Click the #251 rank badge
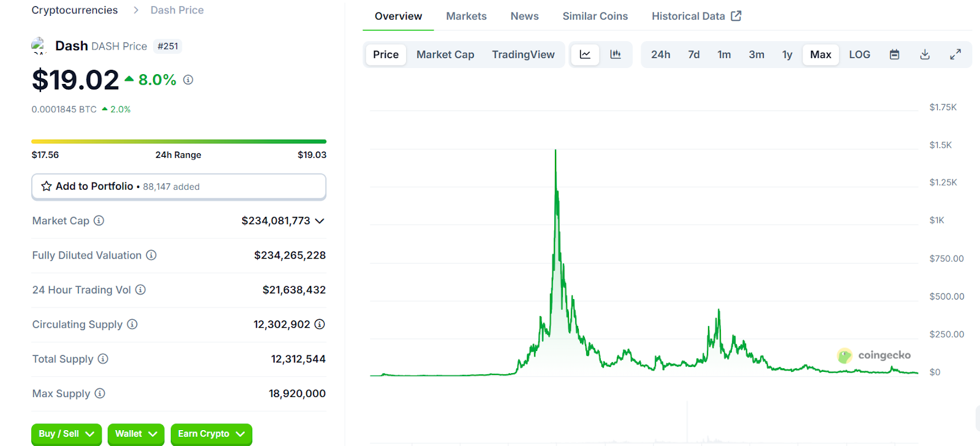The image size is (980, 446). pyautogui.click(x=167, y=46)
